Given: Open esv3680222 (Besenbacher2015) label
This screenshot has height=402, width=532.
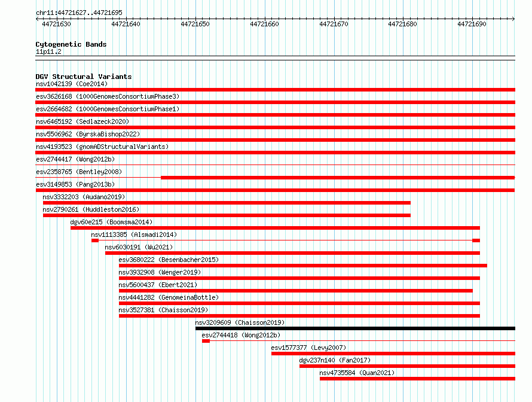Looking at the screenshot, I should tap(169, 260).
